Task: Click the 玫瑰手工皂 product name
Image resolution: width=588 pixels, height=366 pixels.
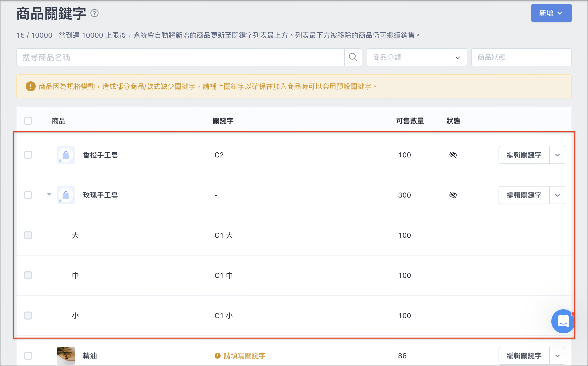Action: coord(101,195)
